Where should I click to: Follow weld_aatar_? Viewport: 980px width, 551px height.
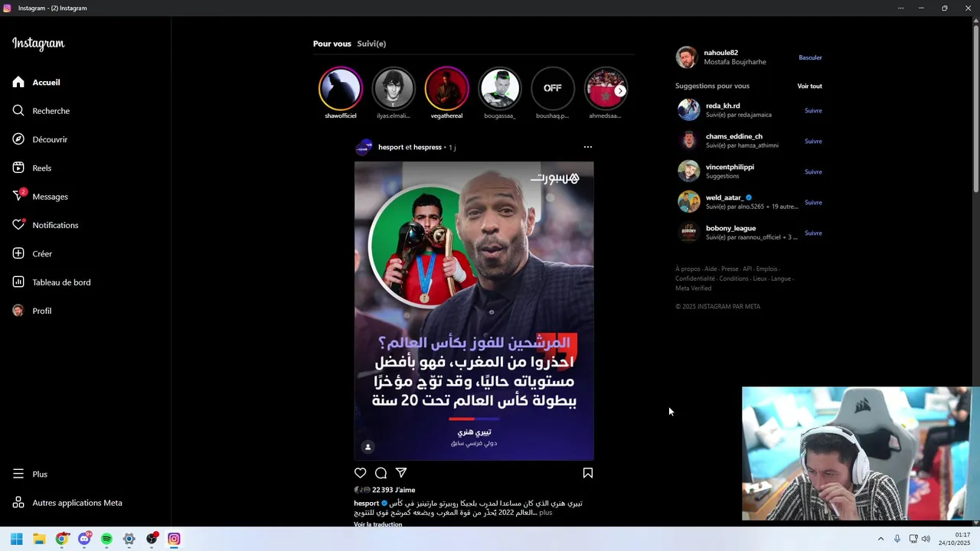click(x=813, y=202)
